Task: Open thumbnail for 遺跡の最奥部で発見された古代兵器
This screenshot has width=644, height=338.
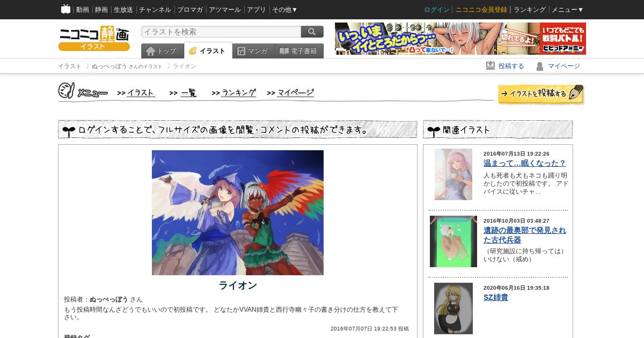Action: [453, 241]
